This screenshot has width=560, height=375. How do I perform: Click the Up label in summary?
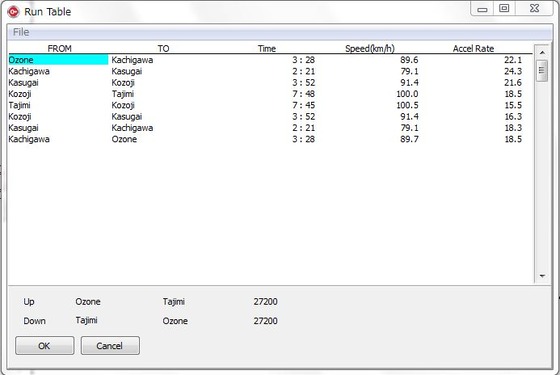(x=29, y=302)
